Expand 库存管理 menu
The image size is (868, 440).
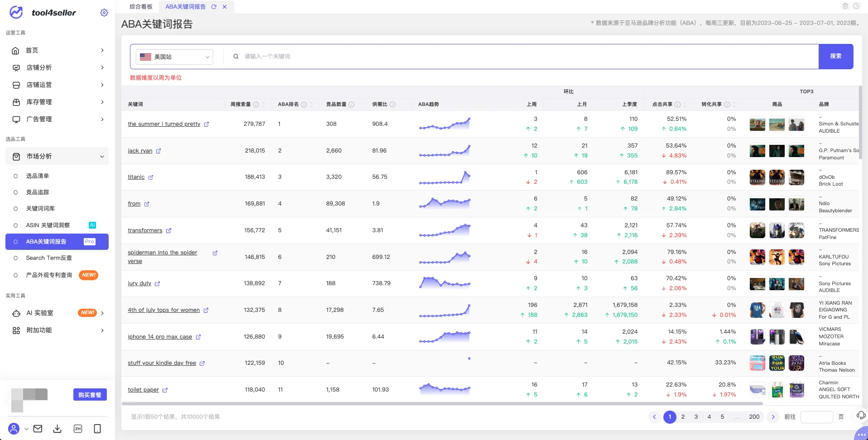coord(57,102)
